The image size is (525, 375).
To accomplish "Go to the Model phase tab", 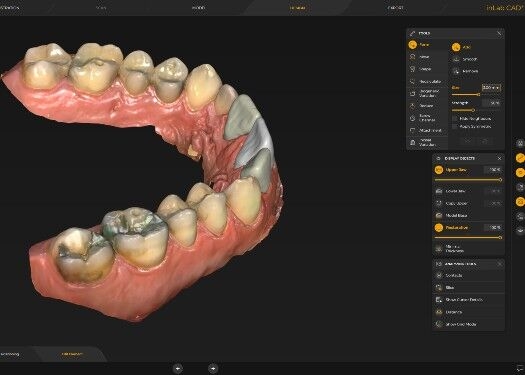I will (198, 7).
